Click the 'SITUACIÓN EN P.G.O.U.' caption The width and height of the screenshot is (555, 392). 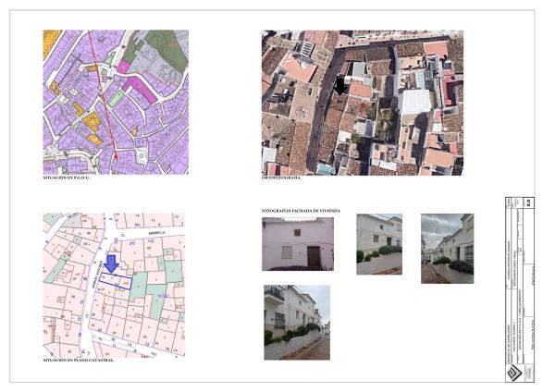72,178
